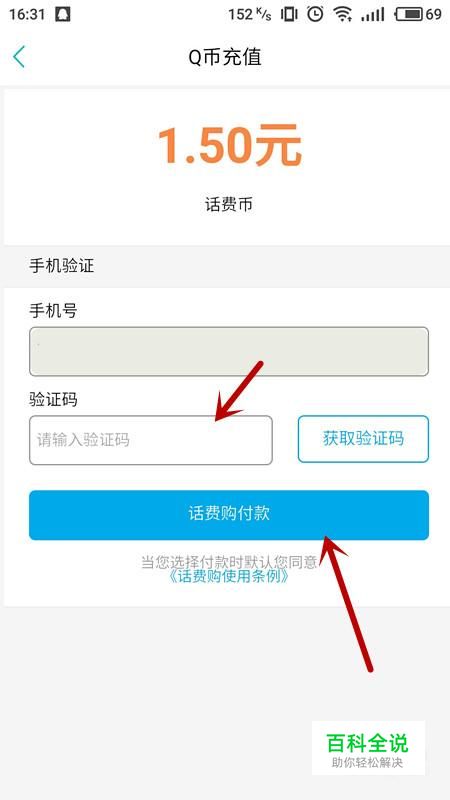Screen dimensions: 450x800
Task: Tap the vibrate mode icon in status bar
Action: (289, 14)
